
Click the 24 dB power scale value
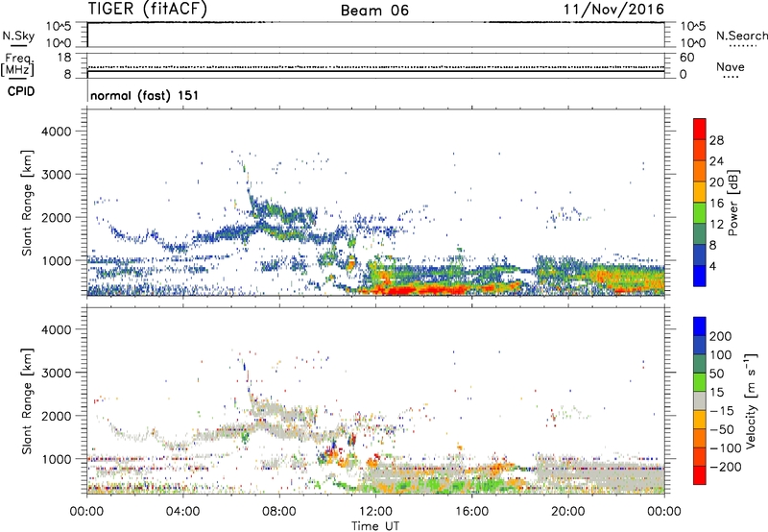(716, 161)
